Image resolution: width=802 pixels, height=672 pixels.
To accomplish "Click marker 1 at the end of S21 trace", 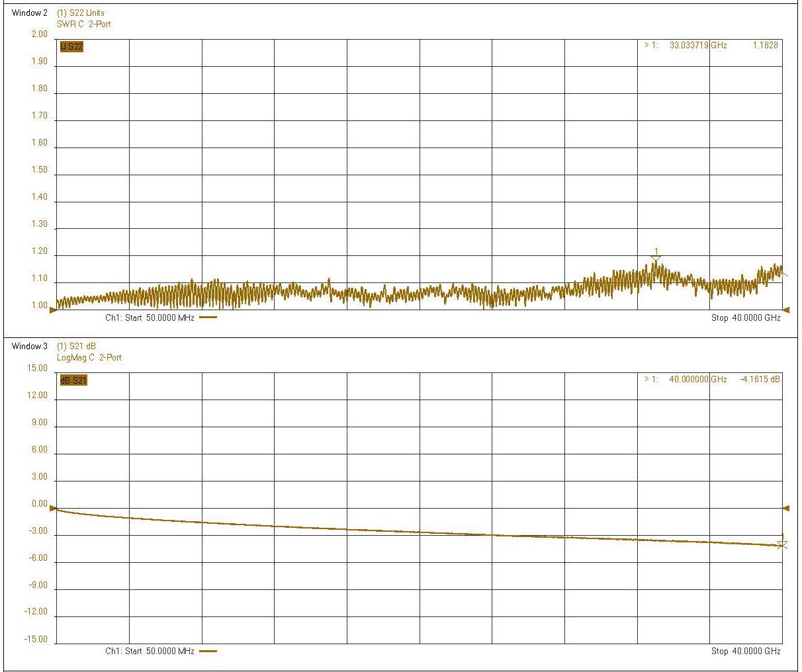I will (x=782, y=544).
